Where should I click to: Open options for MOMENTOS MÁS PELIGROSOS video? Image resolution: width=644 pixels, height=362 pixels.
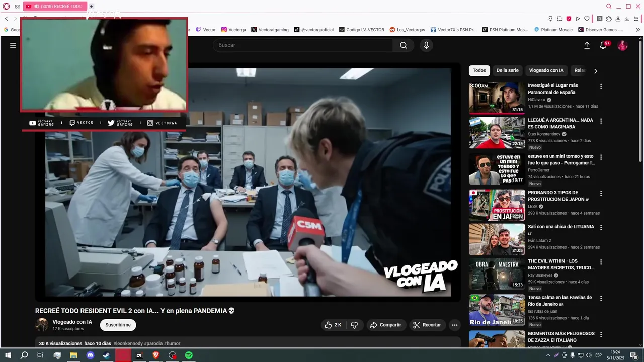(601, 334)
